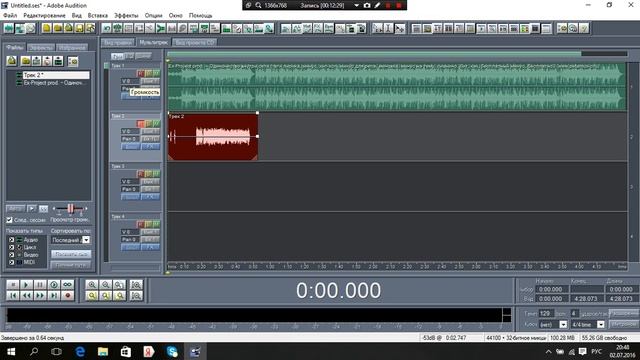Screen dimensions: 640x360
Task: Click first yellow zoom-to-left-edge magnifier
Action: click(92, 296)
